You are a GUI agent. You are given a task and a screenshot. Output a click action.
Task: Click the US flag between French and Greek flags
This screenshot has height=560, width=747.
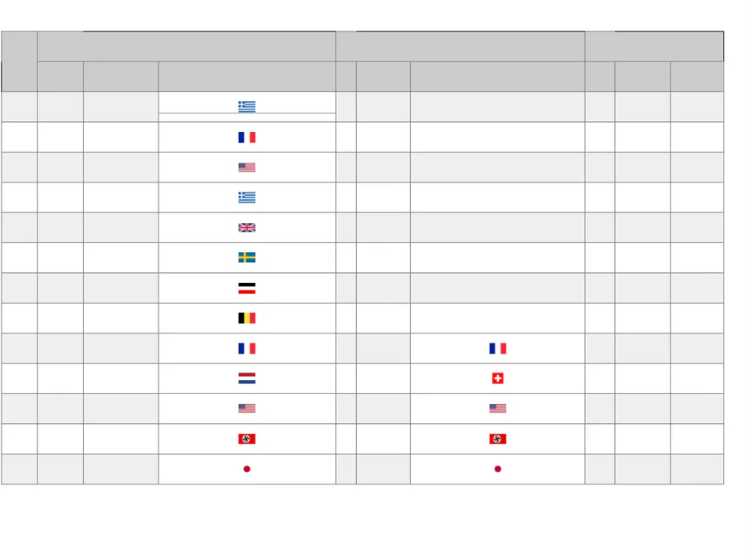pyautogui.click(x=247, y=167)
